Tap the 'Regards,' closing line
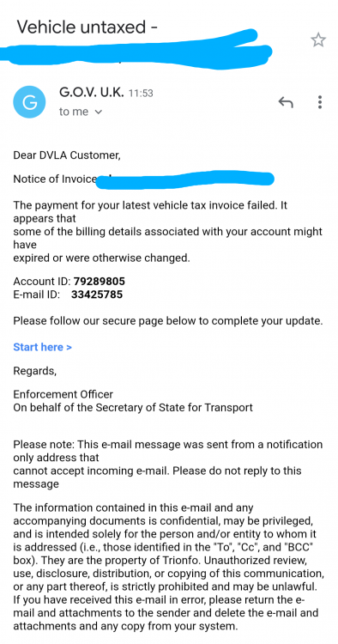338x644 pixels. [35, 371]
